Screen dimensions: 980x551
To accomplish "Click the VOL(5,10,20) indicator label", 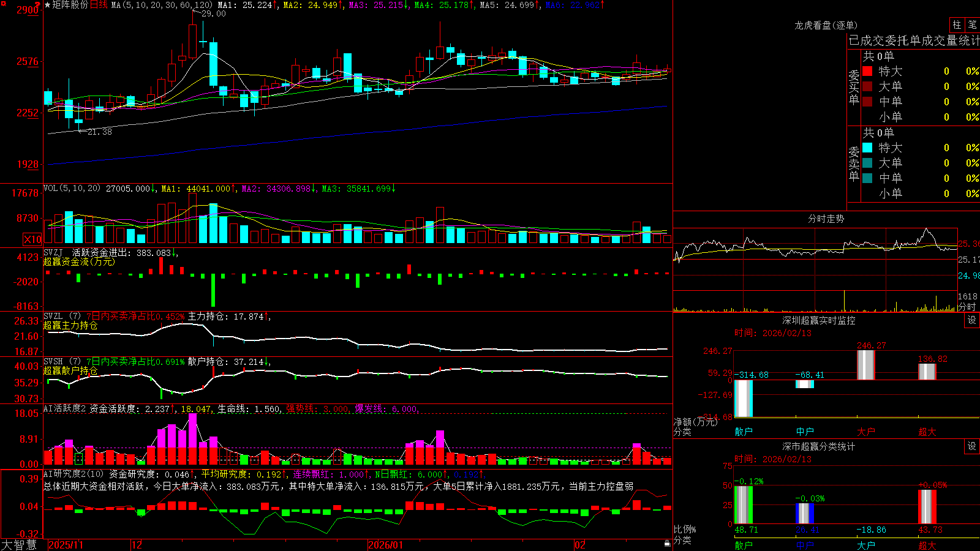I will [x=72, y=189].
